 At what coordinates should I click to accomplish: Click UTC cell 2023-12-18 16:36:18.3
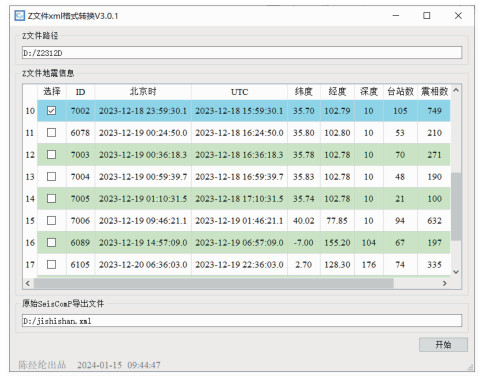pos(239,155)
